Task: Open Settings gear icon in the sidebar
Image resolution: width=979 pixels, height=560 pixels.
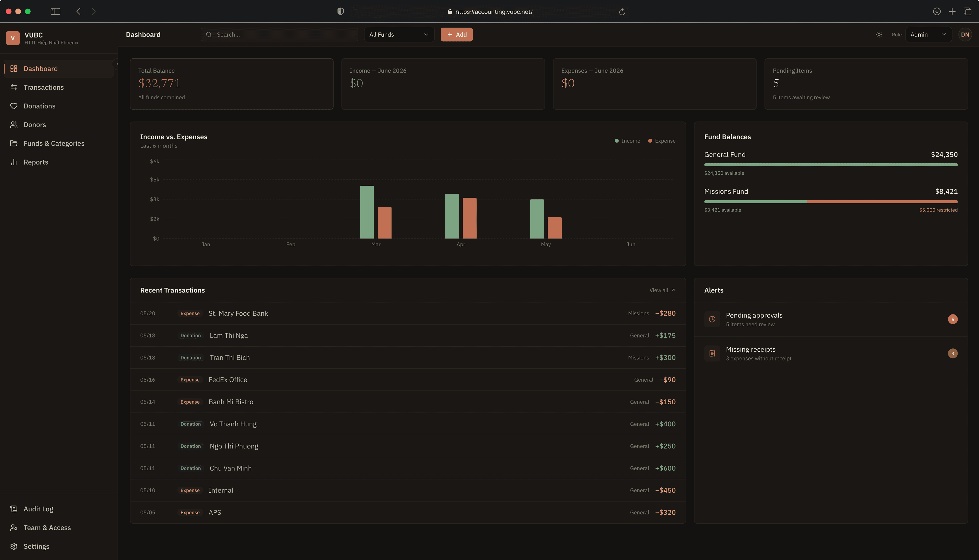Action: click(14, 546)
